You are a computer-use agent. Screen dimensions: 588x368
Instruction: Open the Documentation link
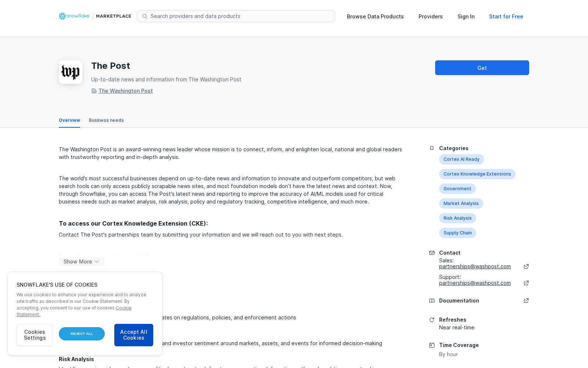pos(459,301)
